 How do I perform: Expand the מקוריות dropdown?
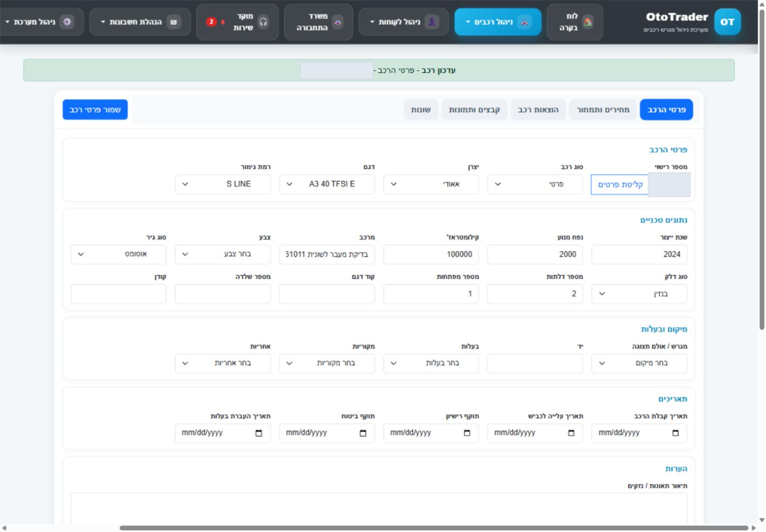(327, 363)
